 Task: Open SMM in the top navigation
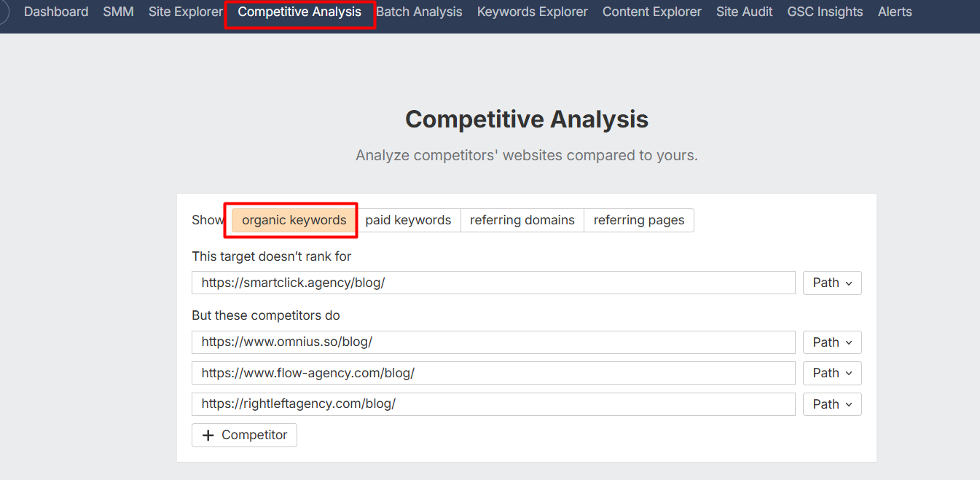coord(118,12)
